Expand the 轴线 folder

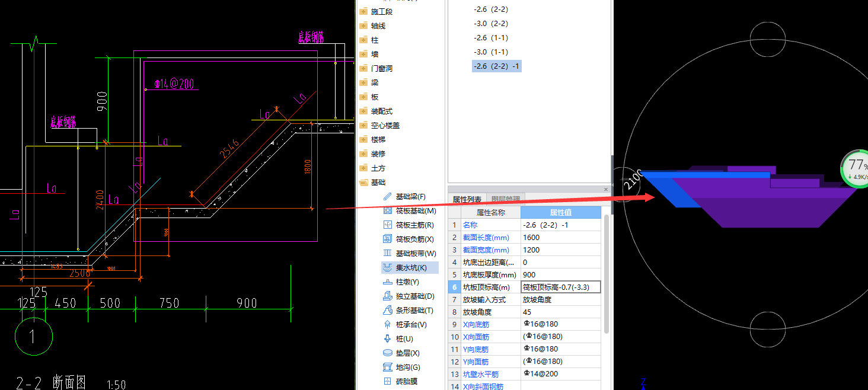tap(363, 25)
